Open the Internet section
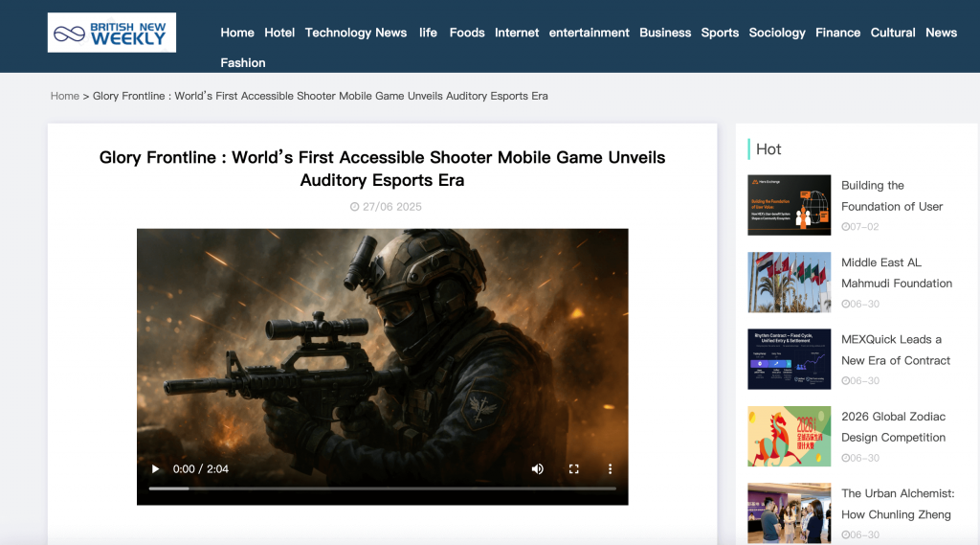The width and height of the screenshot is (980, 545). 517,33
